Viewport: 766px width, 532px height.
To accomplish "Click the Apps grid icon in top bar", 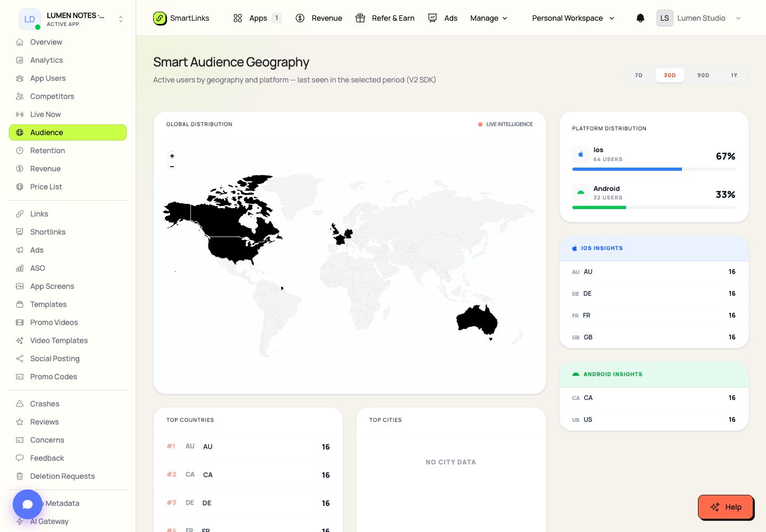I will coord(238,18).
